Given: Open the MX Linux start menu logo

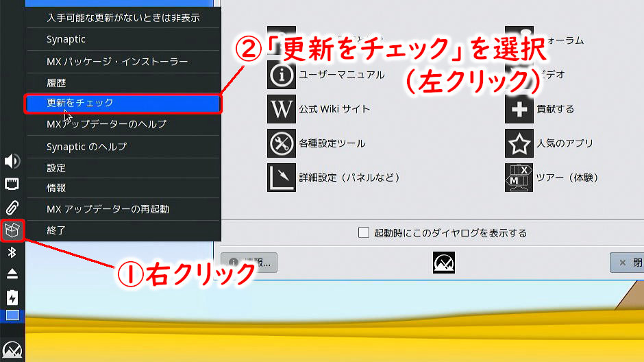Looking at the screenshot, I should pos(12,350).
